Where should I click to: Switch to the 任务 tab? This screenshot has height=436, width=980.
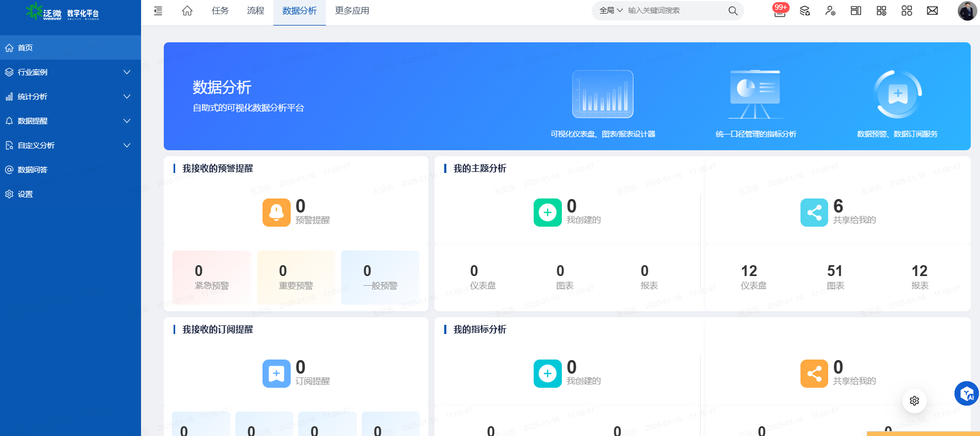click(x=220, y=11)
